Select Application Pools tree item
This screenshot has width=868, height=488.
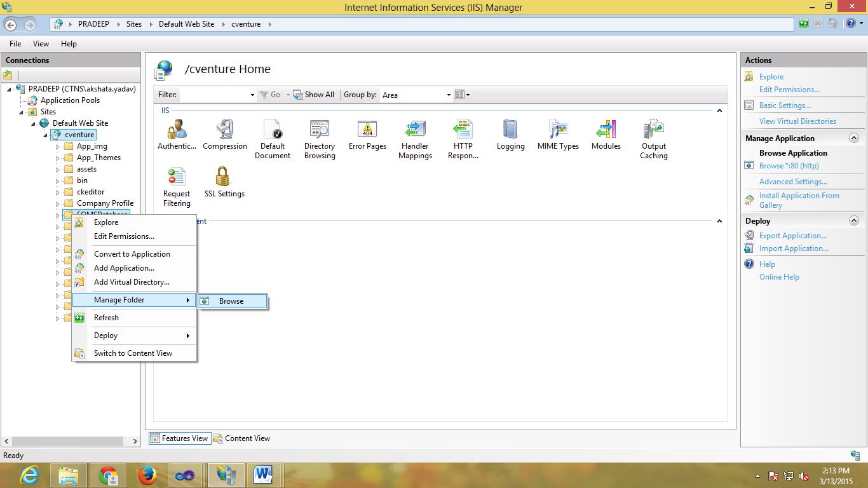pyautogui.click(x=70, y=100)
